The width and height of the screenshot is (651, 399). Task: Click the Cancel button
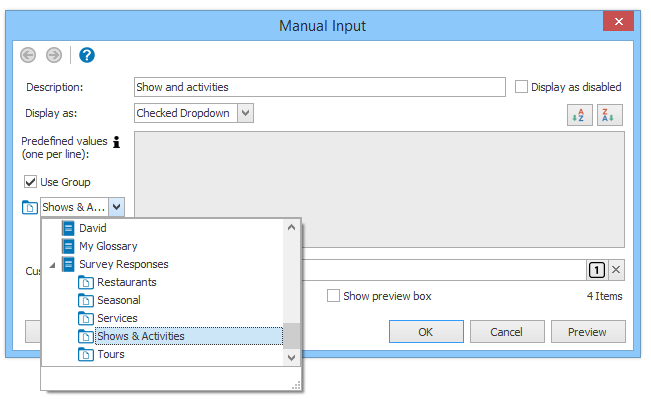coord(507,332)
